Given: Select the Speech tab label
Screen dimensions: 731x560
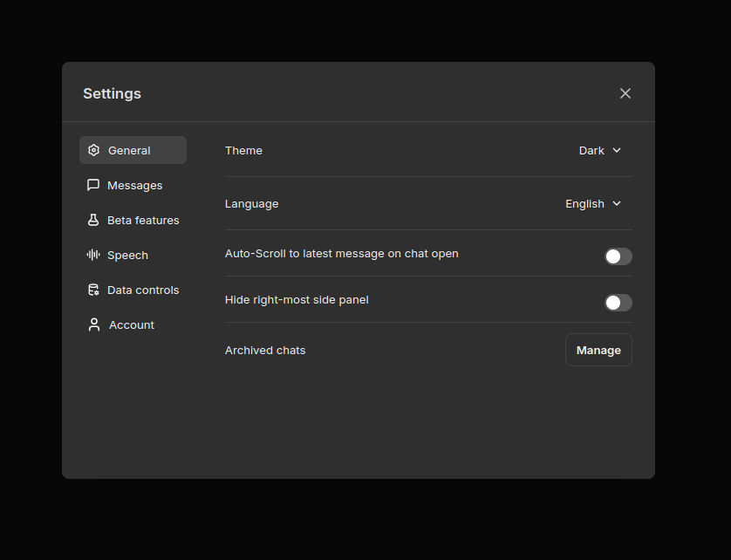Looking at the screenshot, I should tap(127, 255).
